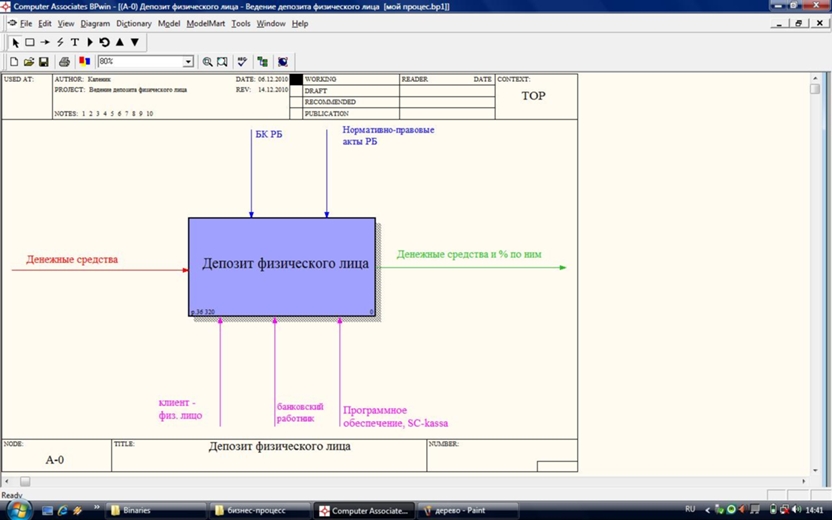
Task: Switch to the Binaries taskbar window
Action: pos(156,510)
